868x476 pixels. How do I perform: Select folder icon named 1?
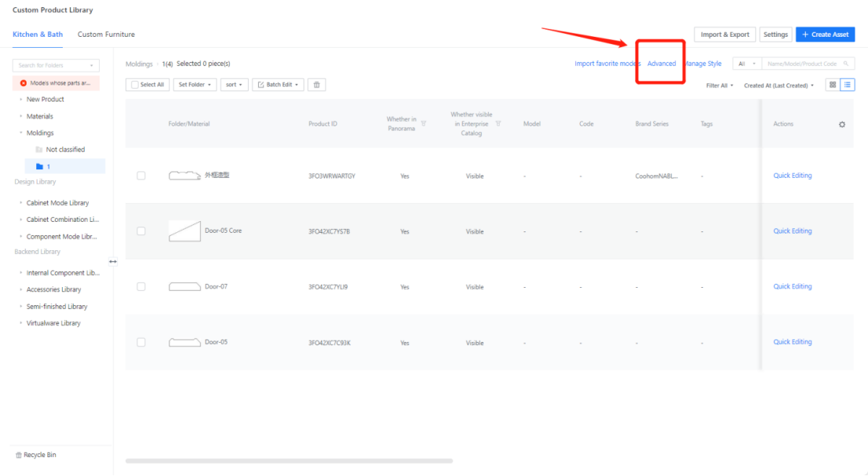pos(39,166)
